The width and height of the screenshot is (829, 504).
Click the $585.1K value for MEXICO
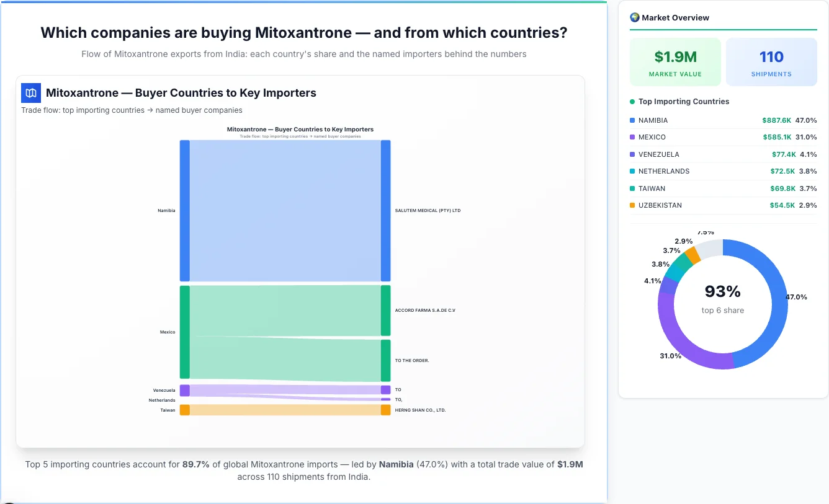coord(777,137)
